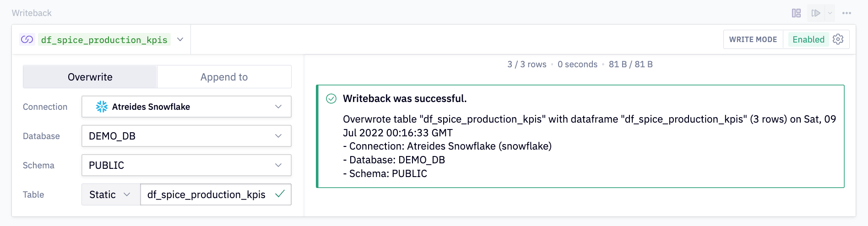Click the Writeback cell title
This screenshot has width=868, height=226.
[x=32, y=13]
